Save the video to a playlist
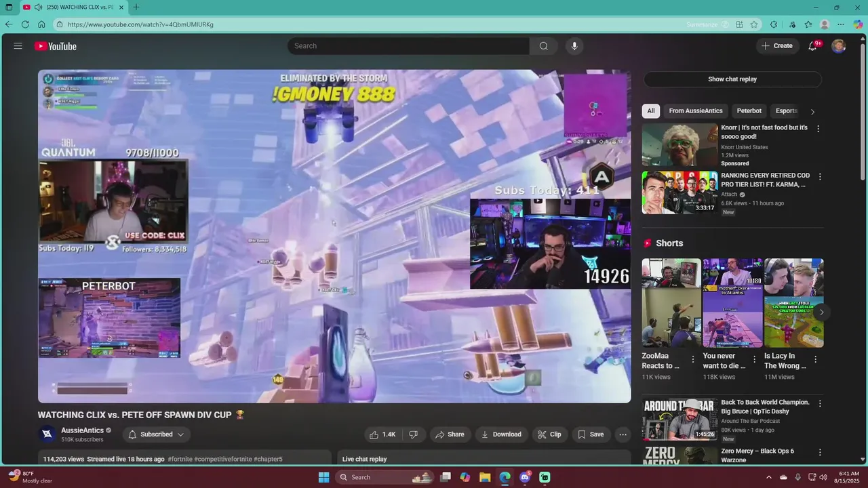Viewport: 868px width, 488px height. tap(590, 434)
